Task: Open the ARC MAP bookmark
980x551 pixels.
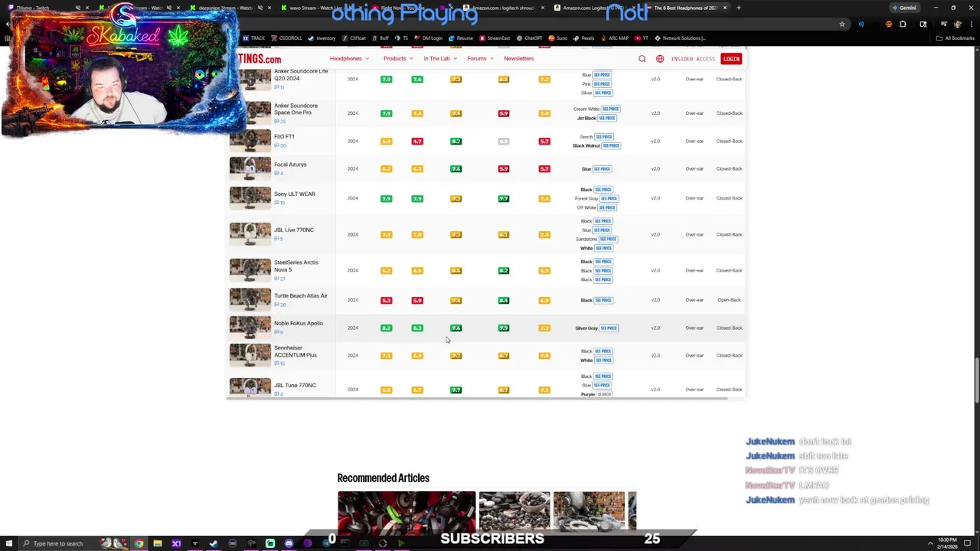Action: pyautogui.click(x=615, y=38)
